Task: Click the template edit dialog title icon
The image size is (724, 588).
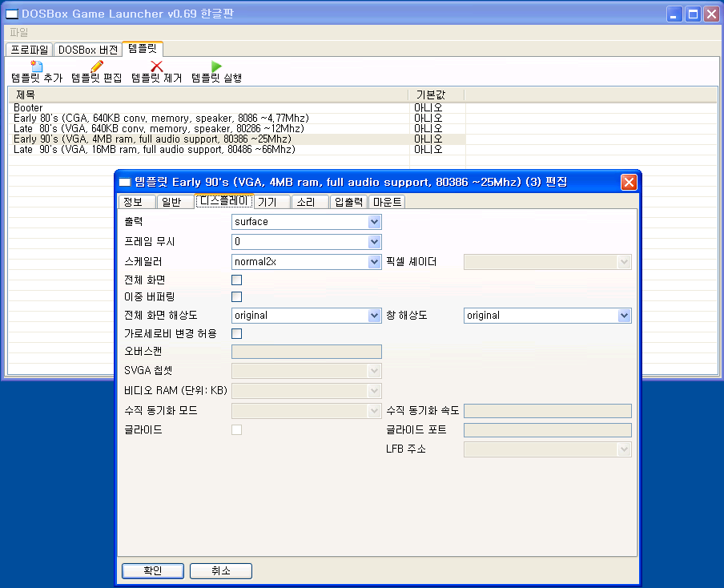Action: (125, 182)
